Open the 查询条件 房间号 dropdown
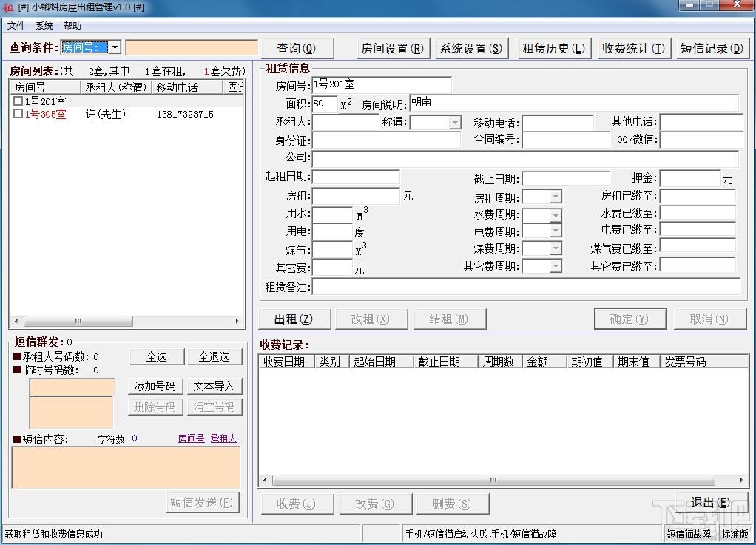The height and width of the screenshot is (545, 756). point(115,47)
